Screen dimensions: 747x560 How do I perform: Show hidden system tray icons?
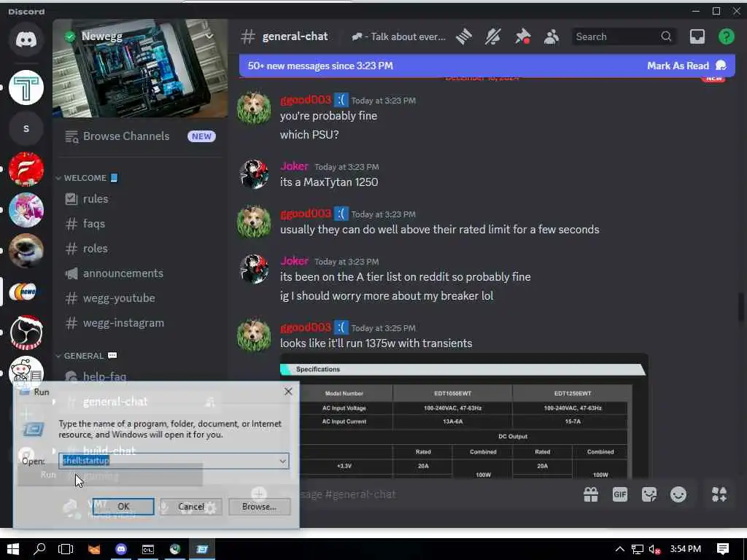pyautogui.click(x=619, y=549)
